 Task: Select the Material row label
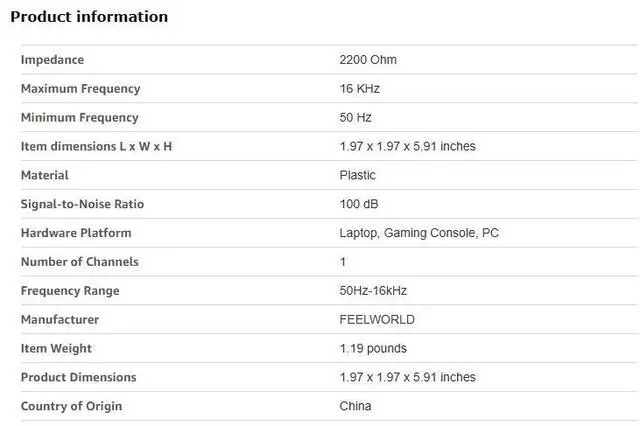pos(45,176)
